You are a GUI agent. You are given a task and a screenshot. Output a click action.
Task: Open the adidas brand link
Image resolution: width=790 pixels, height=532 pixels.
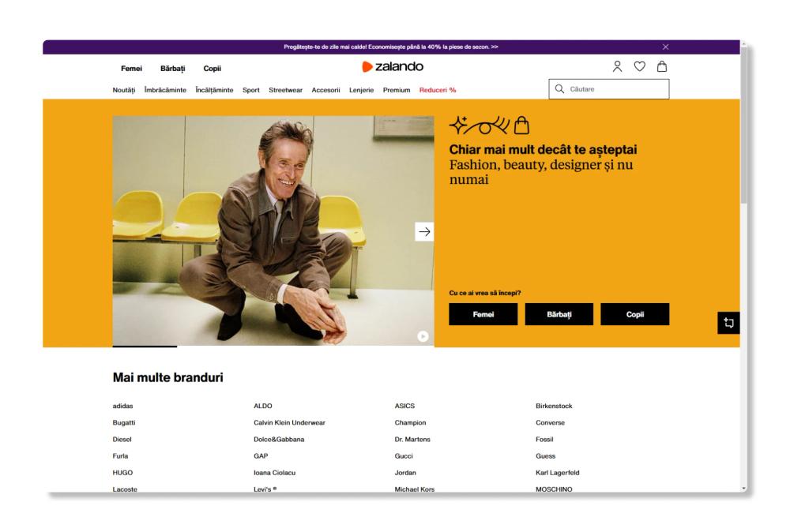click(123, 406)
